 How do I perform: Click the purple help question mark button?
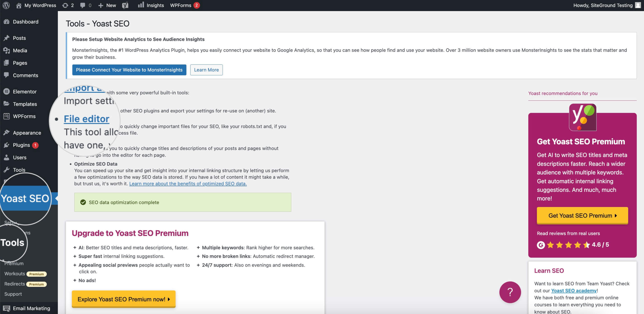[510, 292]
